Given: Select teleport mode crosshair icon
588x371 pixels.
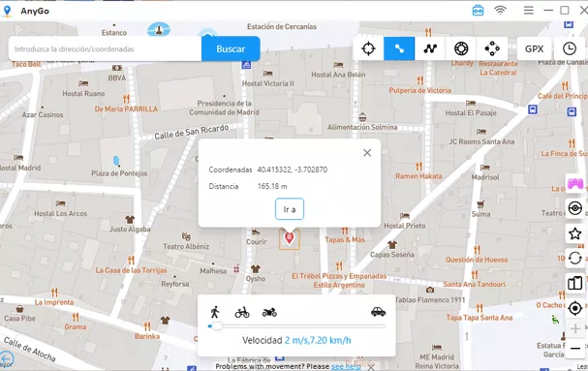Looking at the screenshot, I should [368, 48].
